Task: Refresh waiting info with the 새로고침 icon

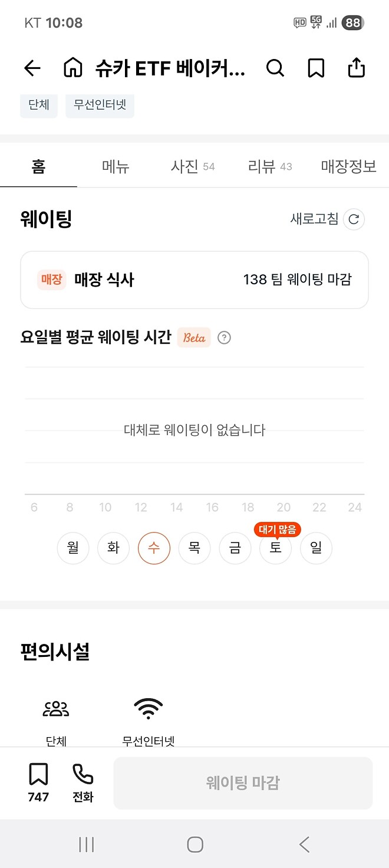Action: coord(353,219)
